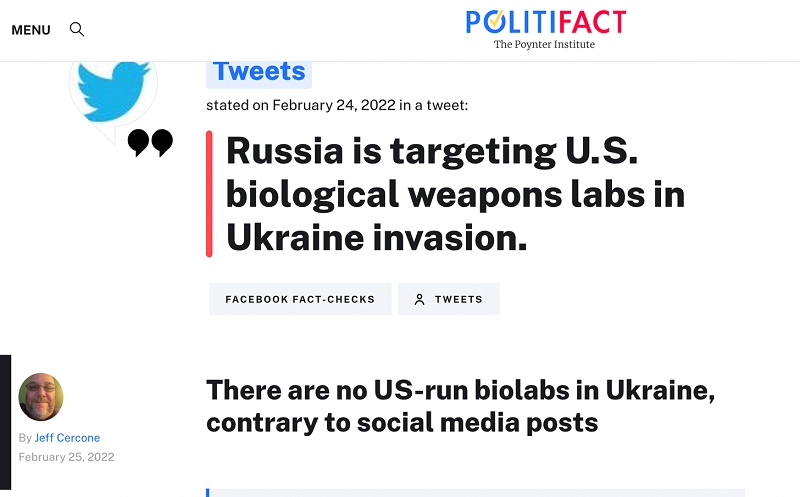Click Jeff Cercone's author photo

tap(41, 397)
